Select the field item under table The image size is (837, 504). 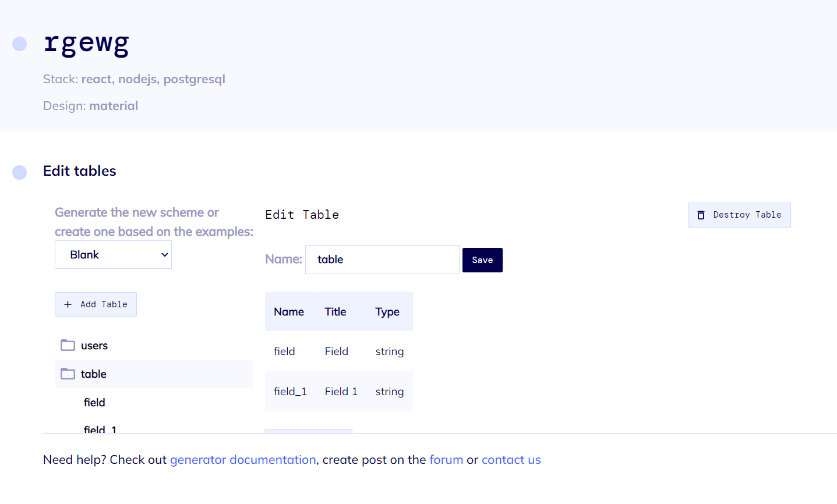(x=94, y=402)
